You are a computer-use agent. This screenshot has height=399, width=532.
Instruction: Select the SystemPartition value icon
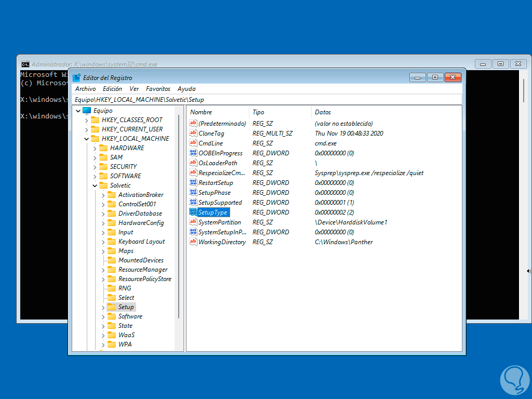193,222
